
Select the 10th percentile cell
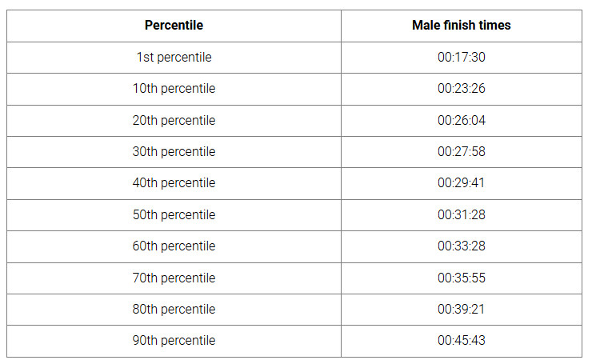tap(174, 89)
